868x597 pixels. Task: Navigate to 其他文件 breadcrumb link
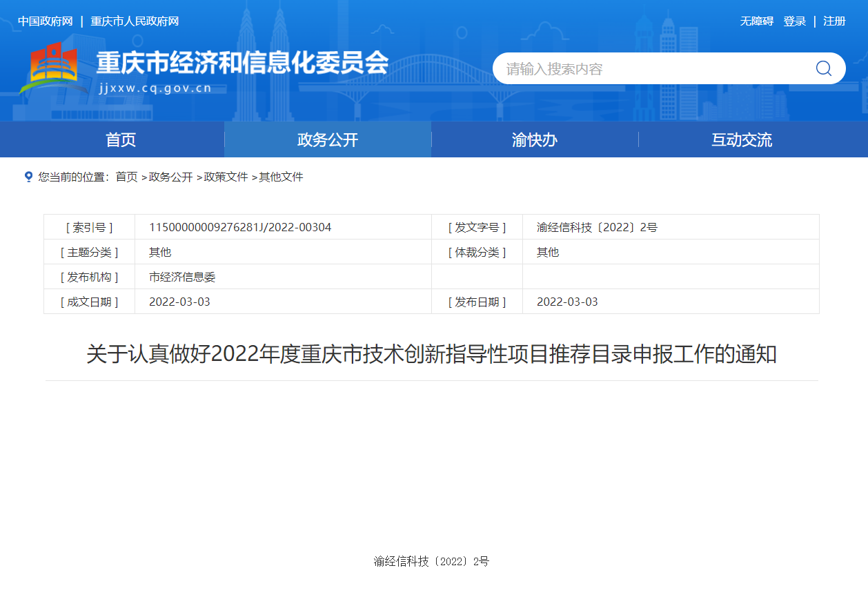click(x=281, y=177)
